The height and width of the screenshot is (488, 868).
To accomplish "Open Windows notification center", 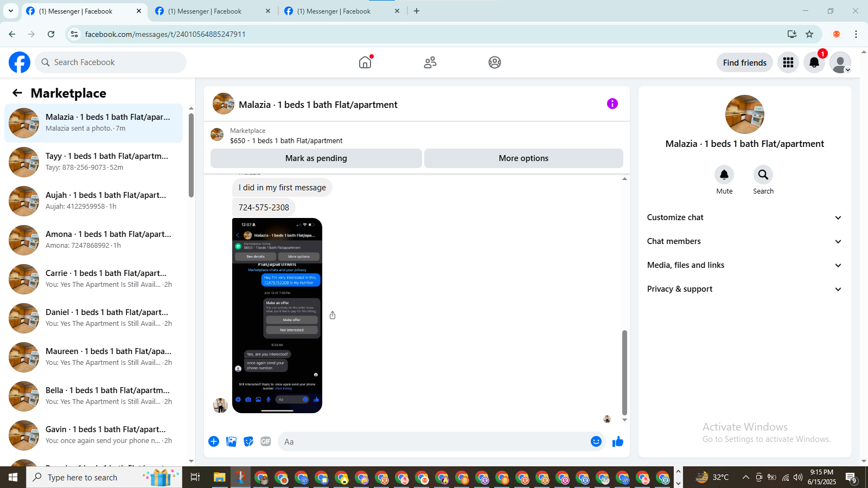I will coord(852,478).
